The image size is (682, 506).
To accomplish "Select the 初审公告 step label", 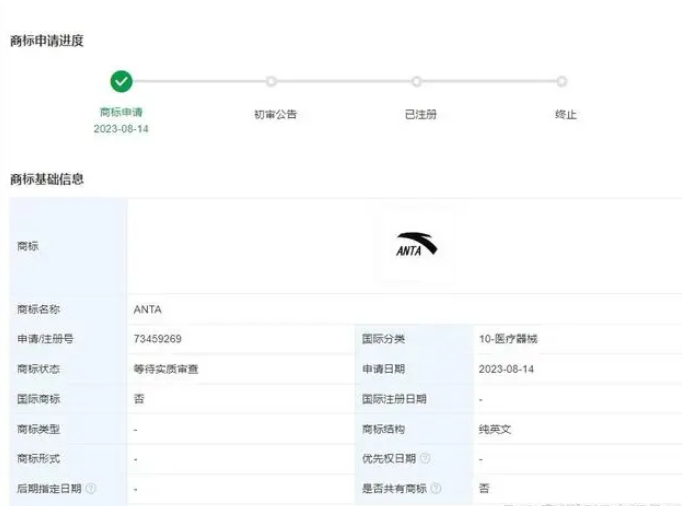I will point(275,114).
